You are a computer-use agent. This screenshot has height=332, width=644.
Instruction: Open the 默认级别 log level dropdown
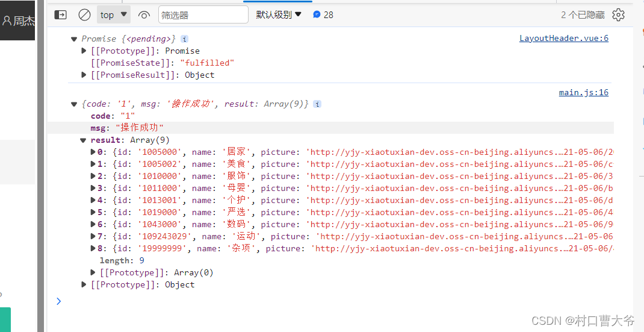pos(279,15)
